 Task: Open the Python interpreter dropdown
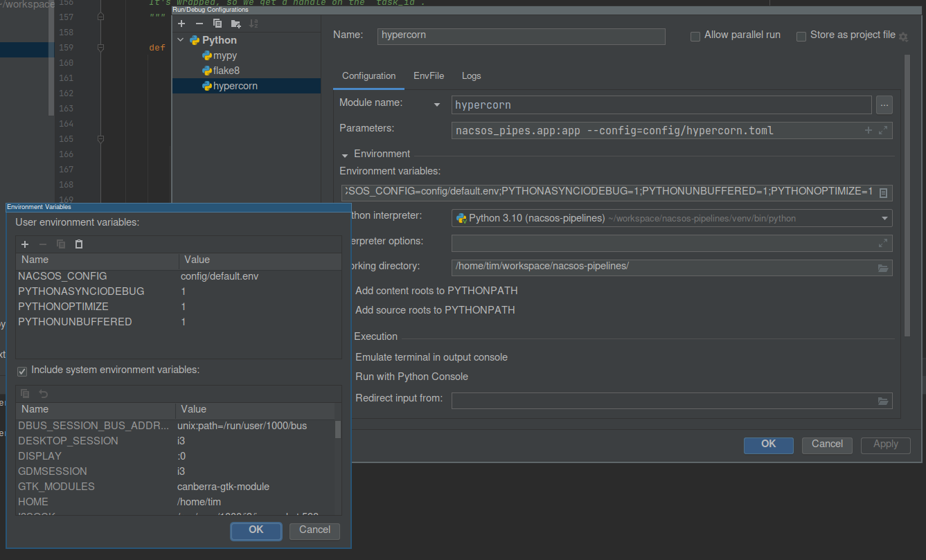coord(884,218)
